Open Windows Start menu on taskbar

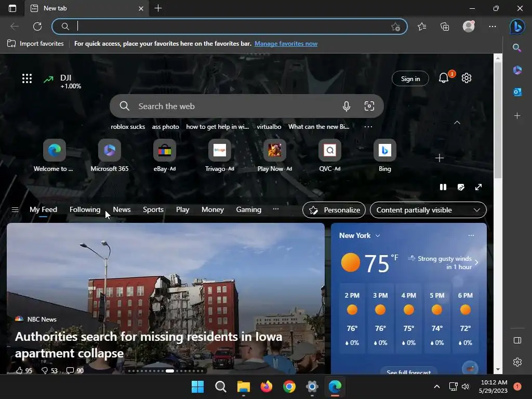[197, 387]
